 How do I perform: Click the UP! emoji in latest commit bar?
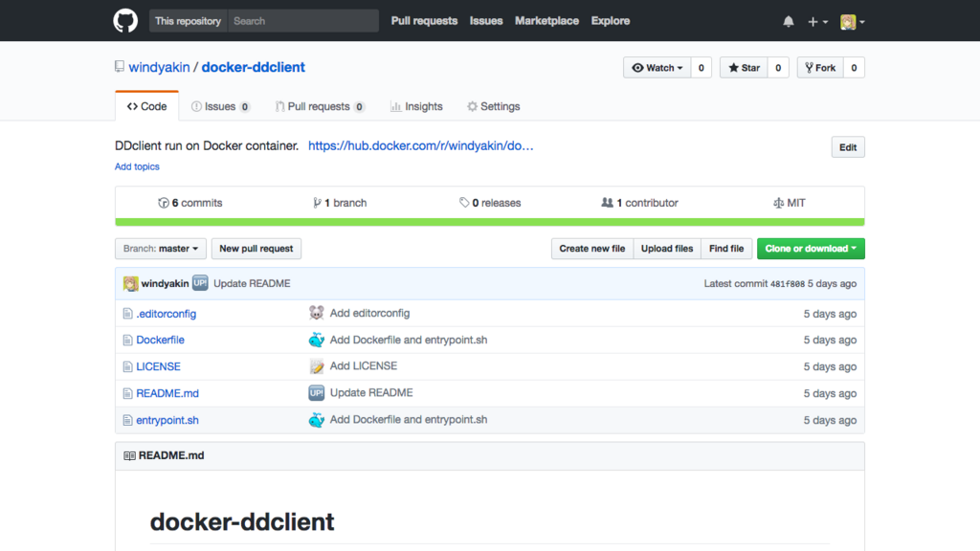click(x=200, y=283)
